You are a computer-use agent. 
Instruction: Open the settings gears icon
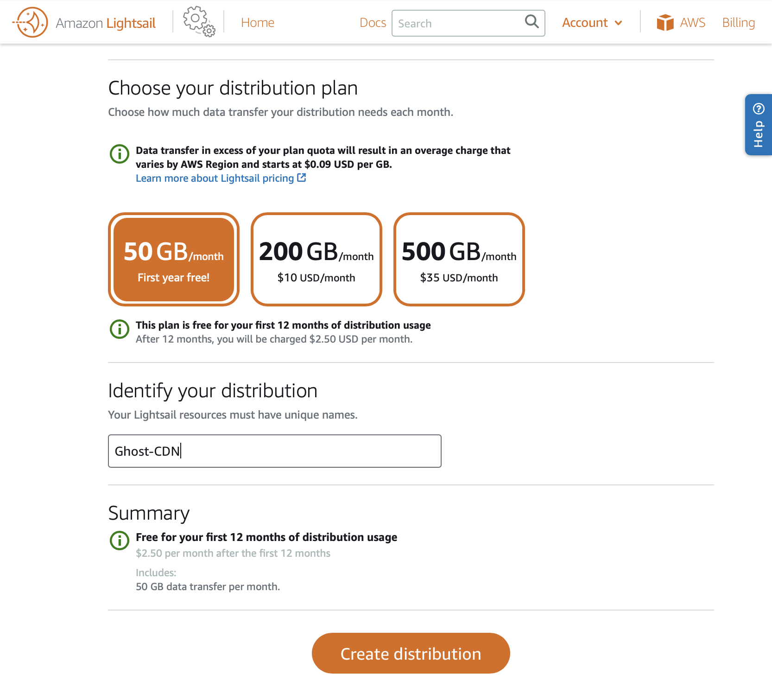199,22
